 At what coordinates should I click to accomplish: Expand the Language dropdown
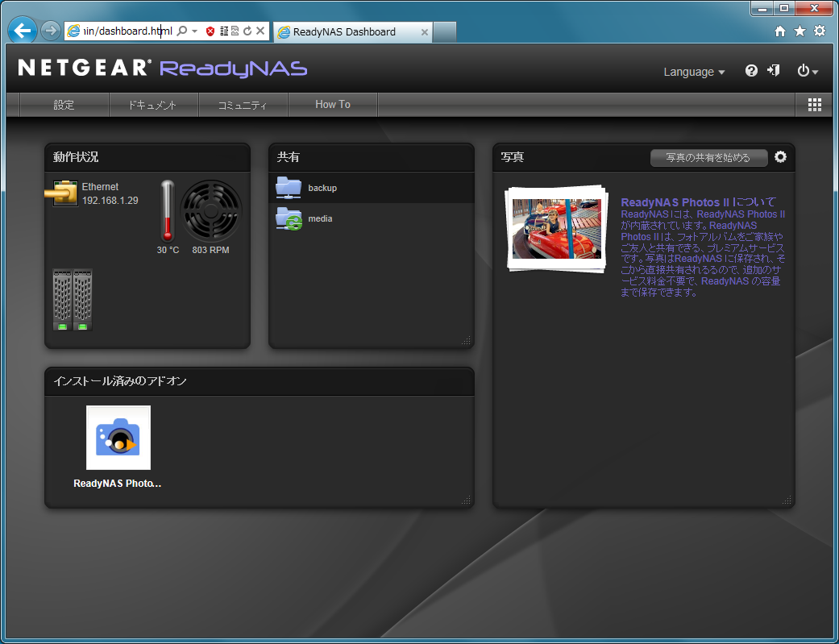[x=693, y=72]
